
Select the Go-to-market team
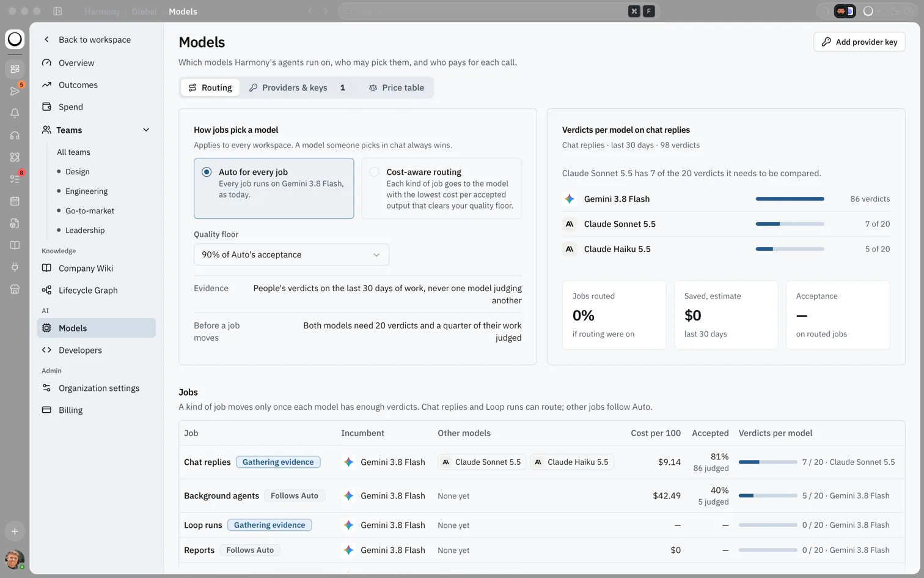pos(90,211)
